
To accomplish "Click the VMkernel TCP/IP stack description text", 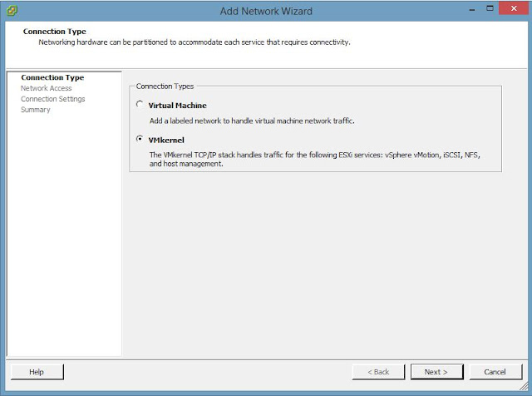I will (314, 159).
